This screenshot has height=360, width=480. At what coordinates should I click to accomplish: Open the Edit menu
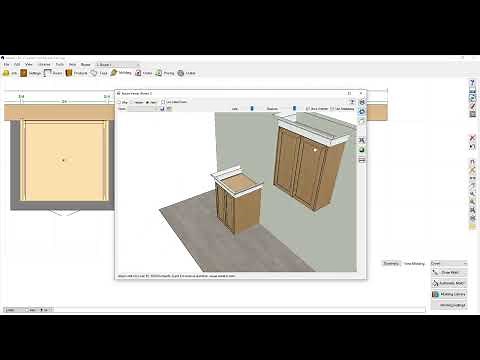click(x=17, y=64)
